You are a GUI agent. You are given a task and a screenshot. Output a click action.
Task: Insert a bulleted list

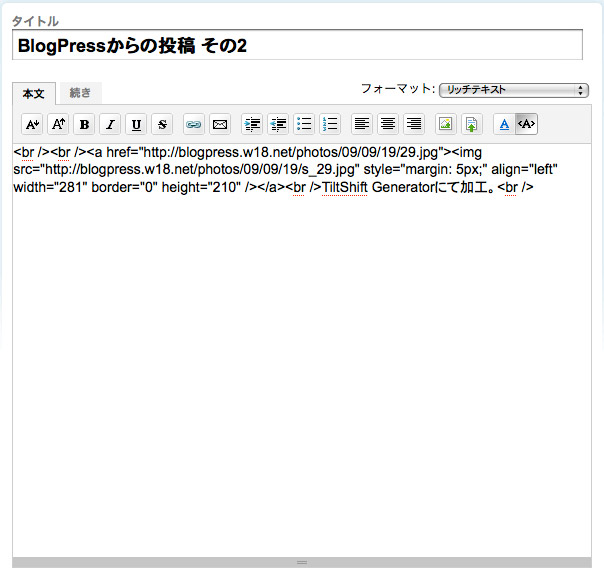(x=304, y=124)
